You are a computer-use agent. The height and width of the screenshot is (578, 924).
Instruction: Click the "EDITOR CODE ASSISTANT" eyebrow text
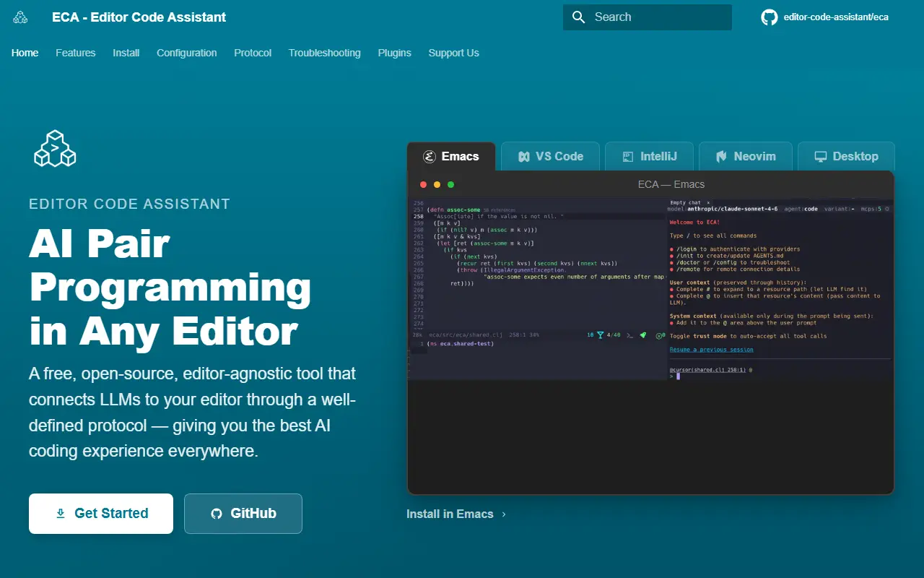click(x=130, y=204)
